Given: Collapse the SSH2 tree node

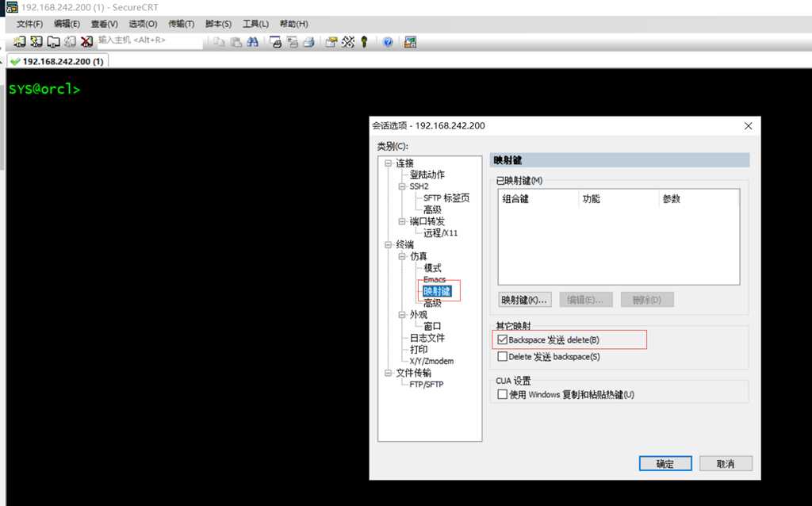Looking at the screenshot, I should 402,186.
